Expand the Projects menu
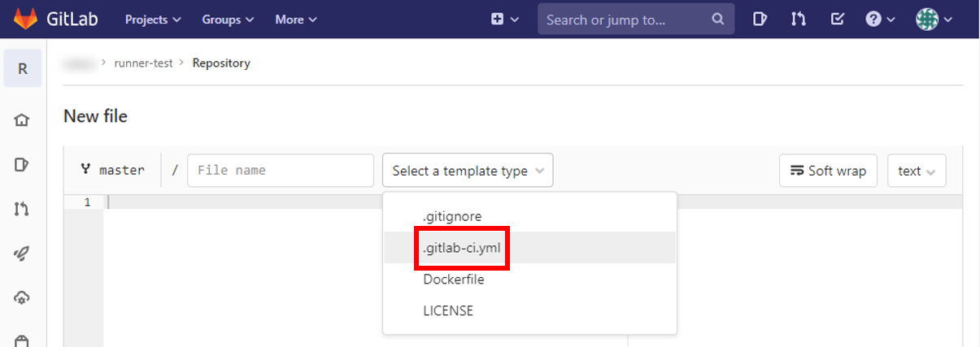The height and width of the screenshot is (347, 980). coord(153,20)
